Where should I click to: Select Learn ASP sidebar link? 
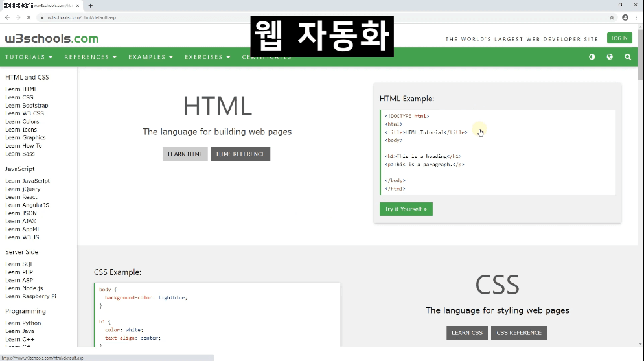click(19, 280)
